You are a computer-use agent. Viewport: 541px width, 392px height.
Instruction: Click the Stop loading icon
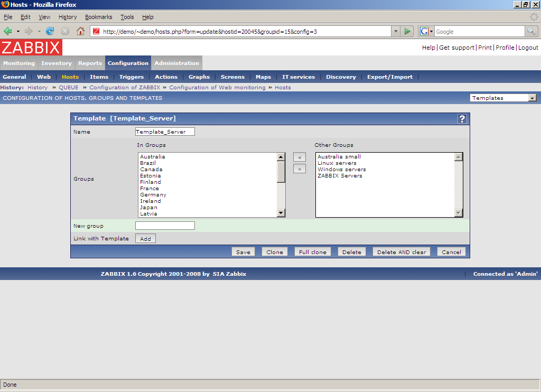[x=65, y=31]
